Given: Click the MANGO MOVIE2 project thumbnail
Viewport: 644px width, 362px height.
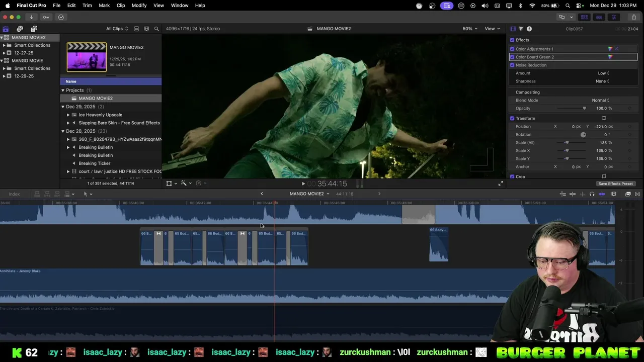Looking at the screenshot, I should click(87, 57).
